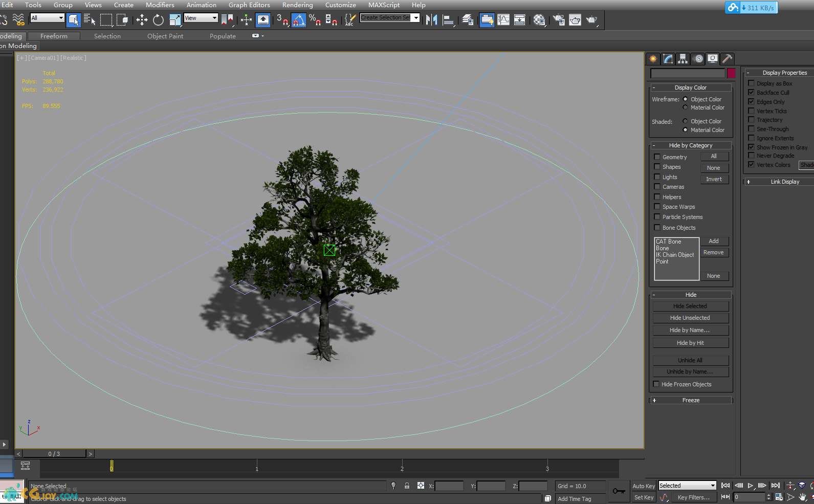This screenshot has height=504, width=814.
Task: Switch to the Utilities command panel
Action: (728, 59)
